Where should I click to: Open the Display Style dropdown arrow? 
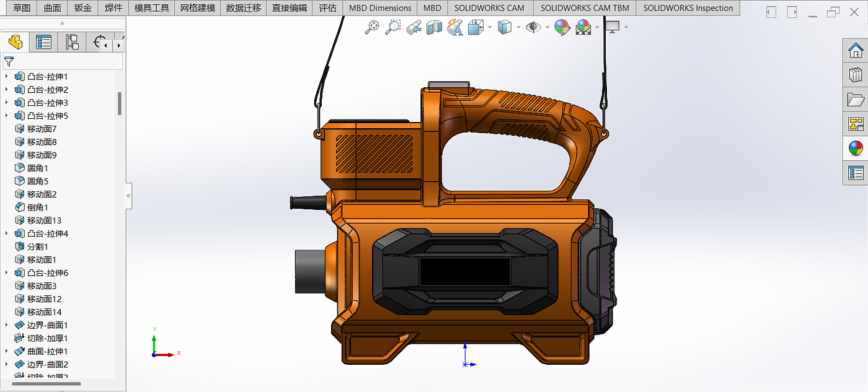pos(518,27)
